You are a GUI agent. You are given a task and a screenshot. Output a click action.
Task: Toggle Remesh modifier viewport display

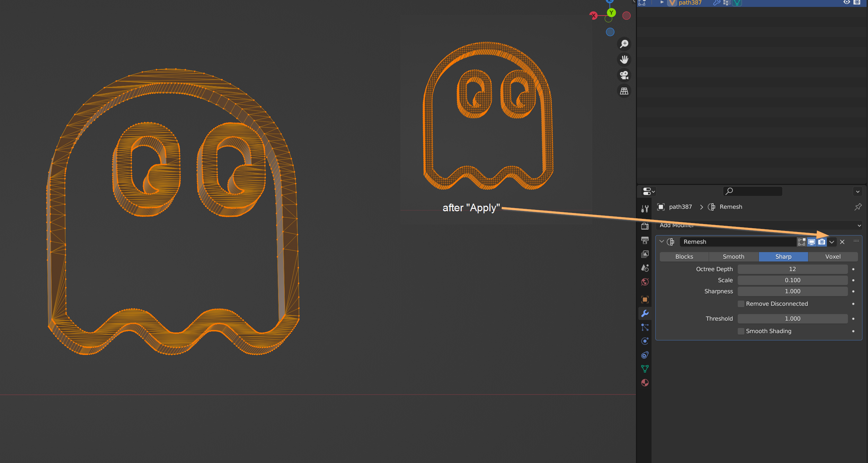[812, 242]
